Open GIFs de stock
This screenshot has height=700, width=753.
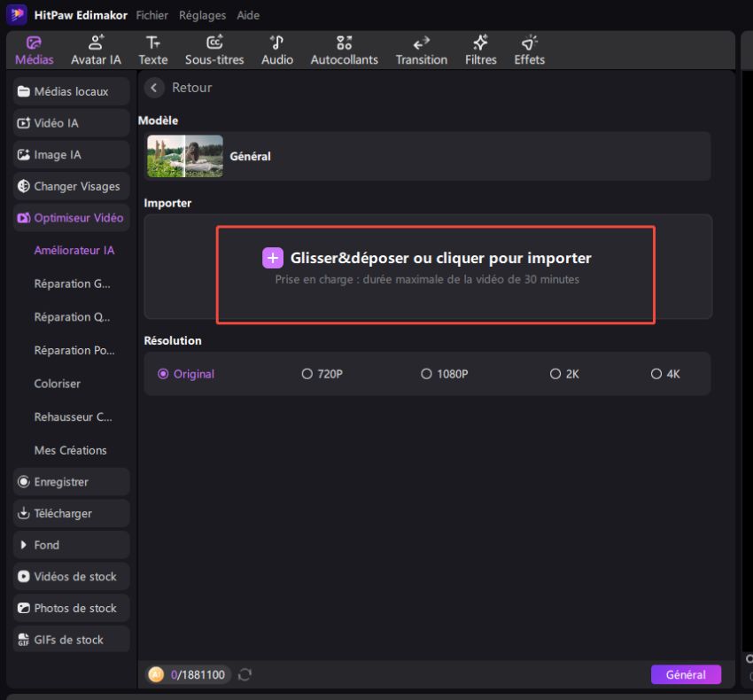coord(71,640)
